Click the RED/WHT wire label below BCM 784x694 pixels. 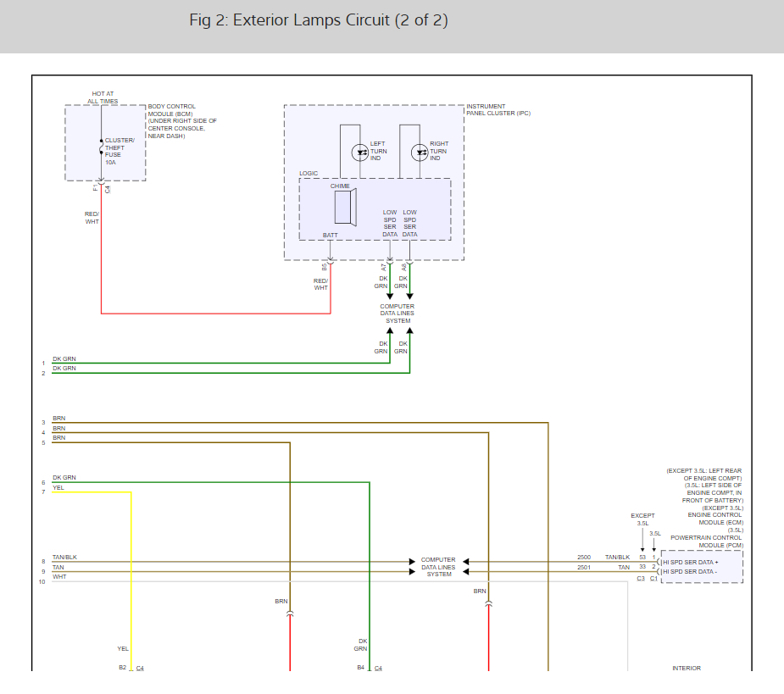[92, 218]
